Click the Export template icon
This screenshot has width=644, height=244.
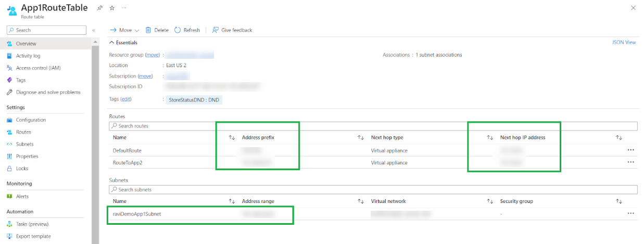tap(9, 236)
